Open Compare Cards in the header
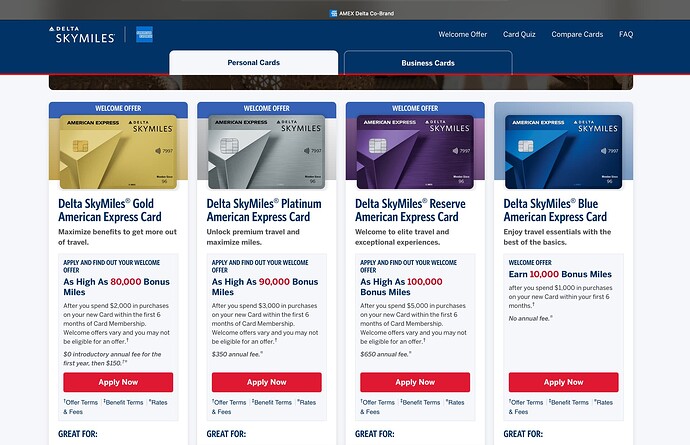690x445 pixels. click(x=577, y=34)
